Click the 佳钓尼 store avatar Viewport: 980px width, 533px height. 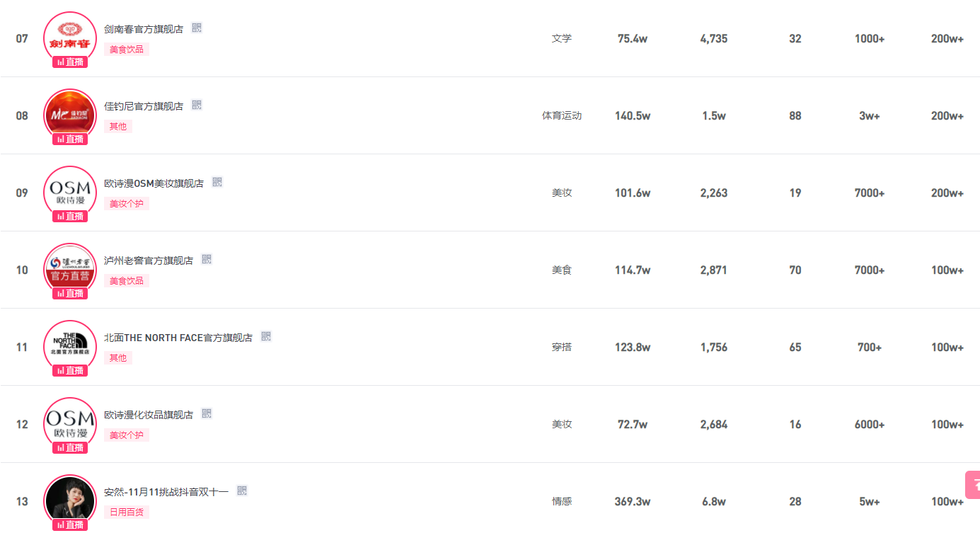point(69,113)
